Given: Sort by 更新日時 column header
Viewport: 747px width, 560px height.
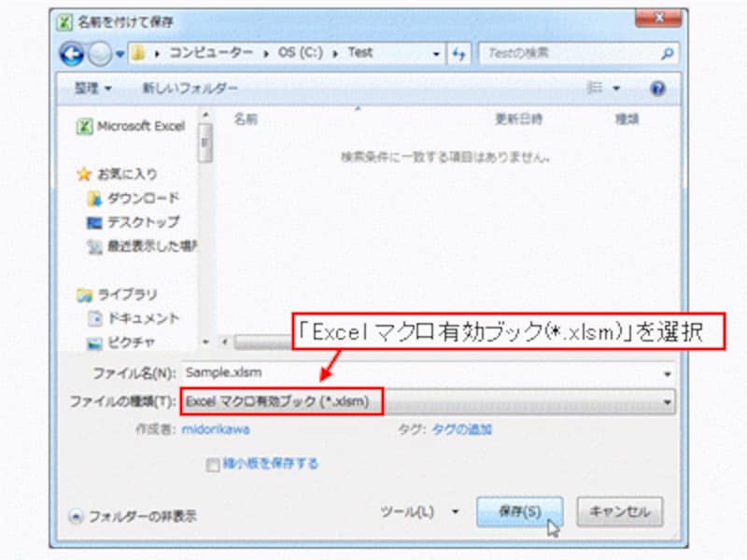Looking at the screenshot, I should [x=519, y=119].
